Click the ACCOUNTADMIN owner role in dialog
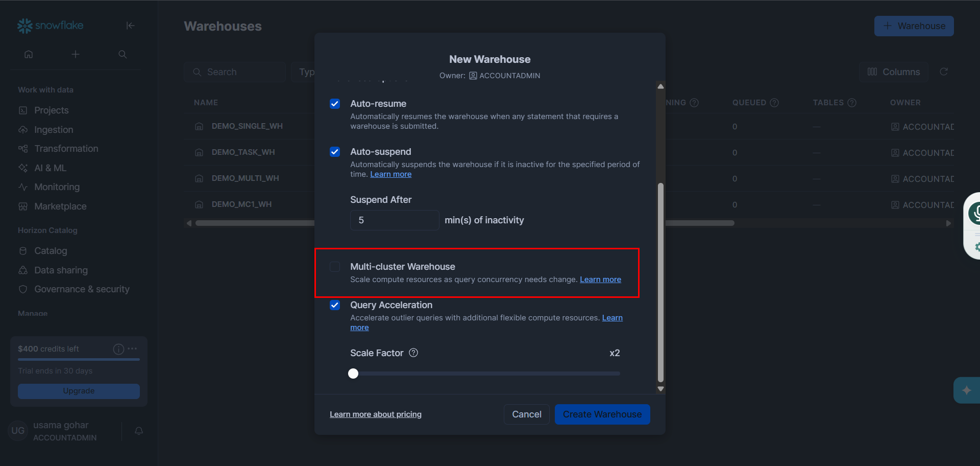The height and width of the screenshot is (466, 980). coord(505,76)
